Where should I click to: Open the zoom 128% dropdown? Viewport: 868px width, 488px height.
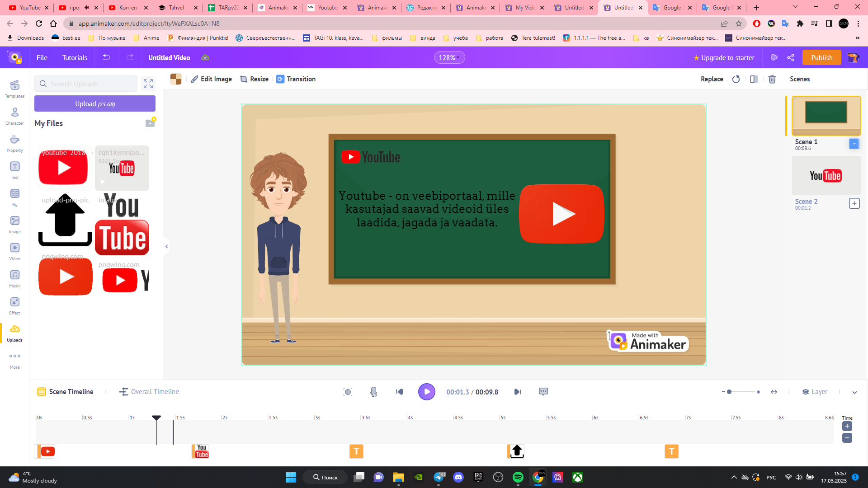click(449, 57)
